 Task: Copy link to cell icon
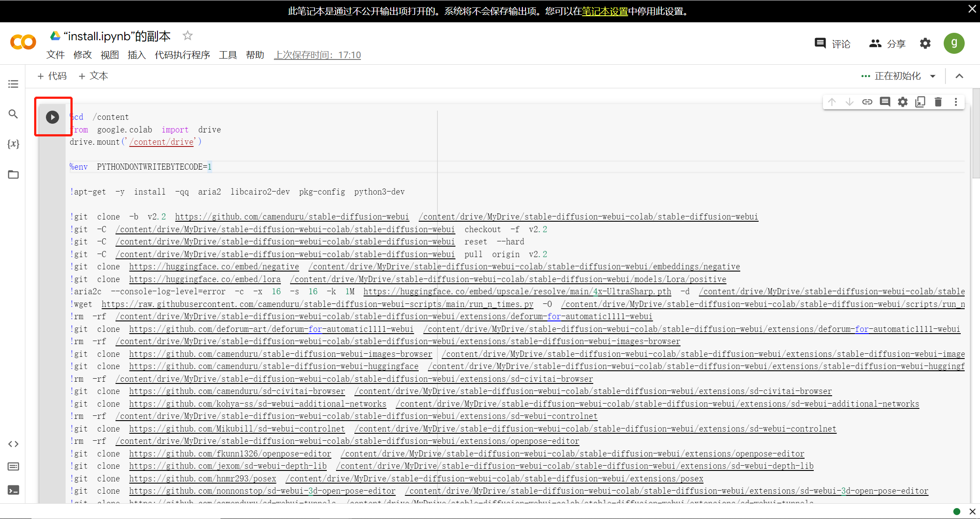click(867, 102)
